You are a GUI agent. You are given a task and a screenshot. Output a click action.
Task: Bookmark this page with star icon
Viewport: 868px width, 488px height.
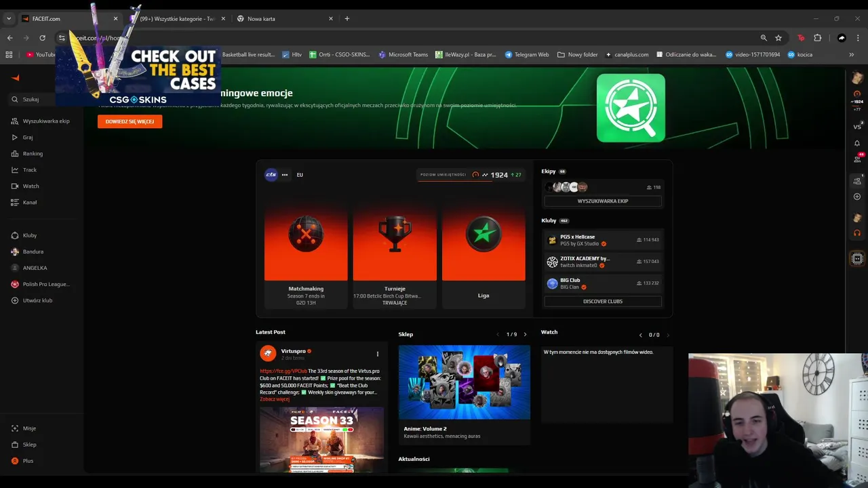click(778, 38)
